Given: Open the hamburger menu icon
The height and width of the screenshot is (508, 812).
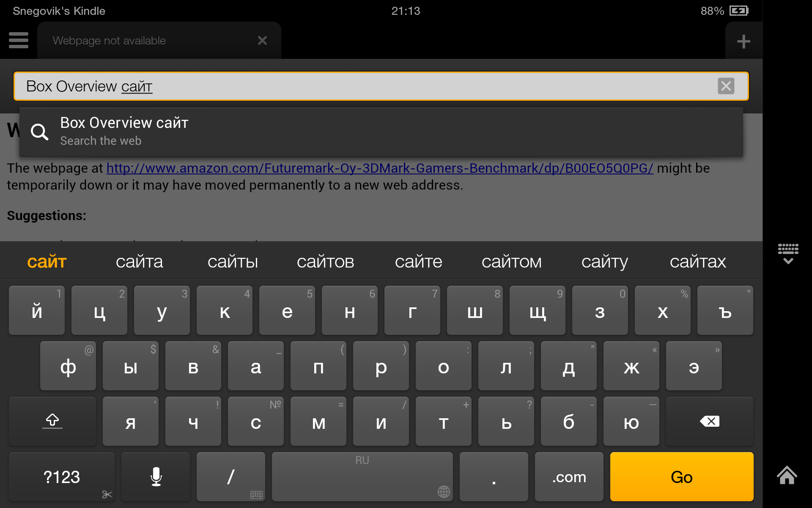Looking at the screenshot, I should tap(19, 41).
